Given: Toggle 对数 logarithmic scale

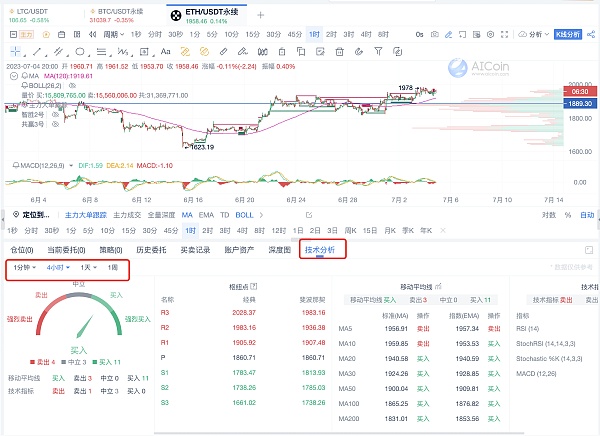Looking at the screenshot, I should pyautogui.click(x=549, y=215).
